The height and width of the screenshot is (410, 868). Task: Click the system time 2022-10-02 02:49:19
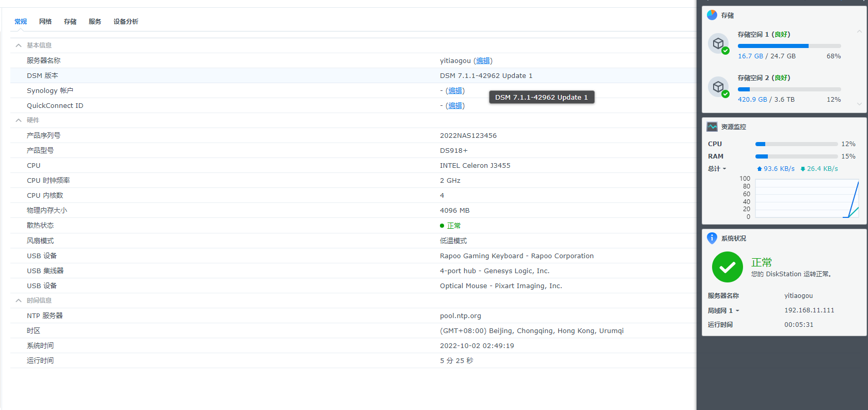(x=477, y=345)
